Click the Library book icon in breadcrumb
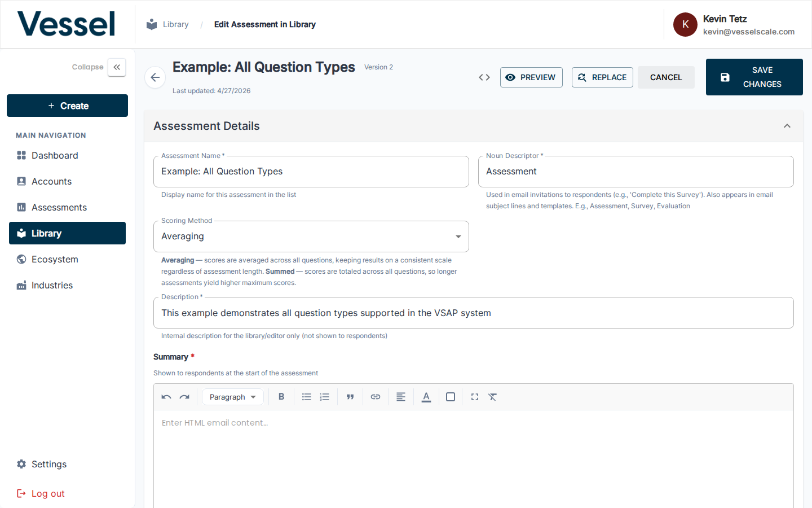This screenshot has height=508, width=812. (152, 24)
